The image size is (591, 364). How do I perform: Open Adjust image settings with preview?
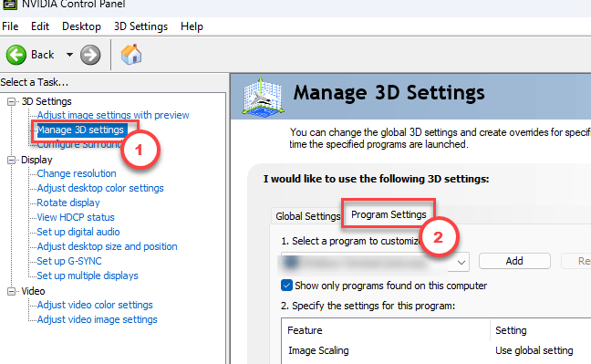[113, 115]
